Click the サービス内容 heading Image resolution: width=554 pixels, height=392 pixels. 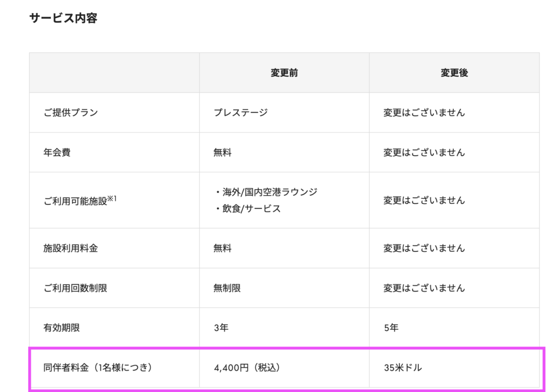pos(63,18)
